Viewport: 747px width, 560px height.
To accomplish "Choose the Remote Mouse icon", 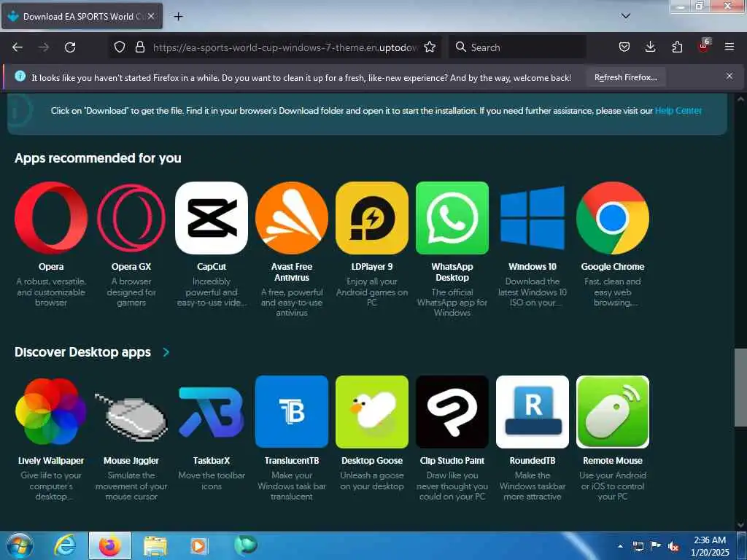I will point(613,411).
